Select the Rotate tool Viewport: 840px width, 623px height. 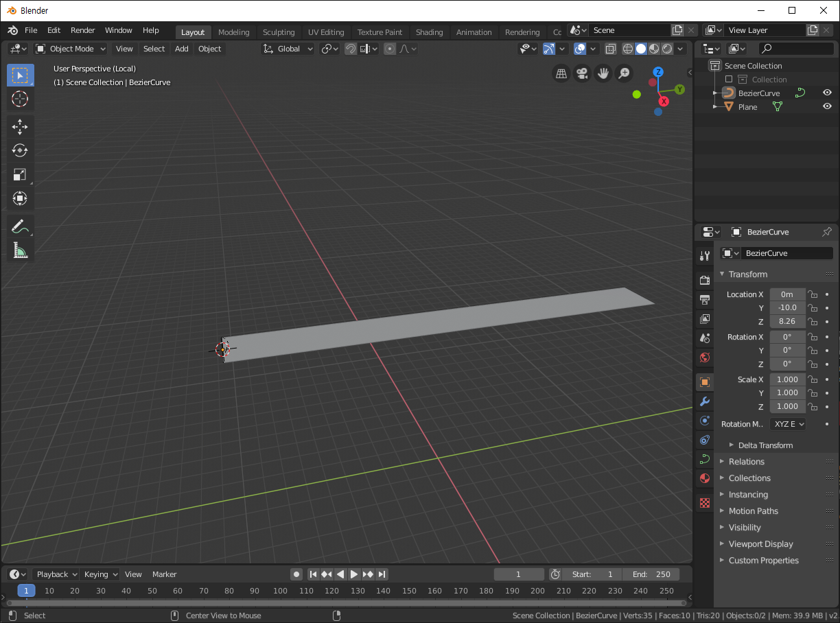21,150
